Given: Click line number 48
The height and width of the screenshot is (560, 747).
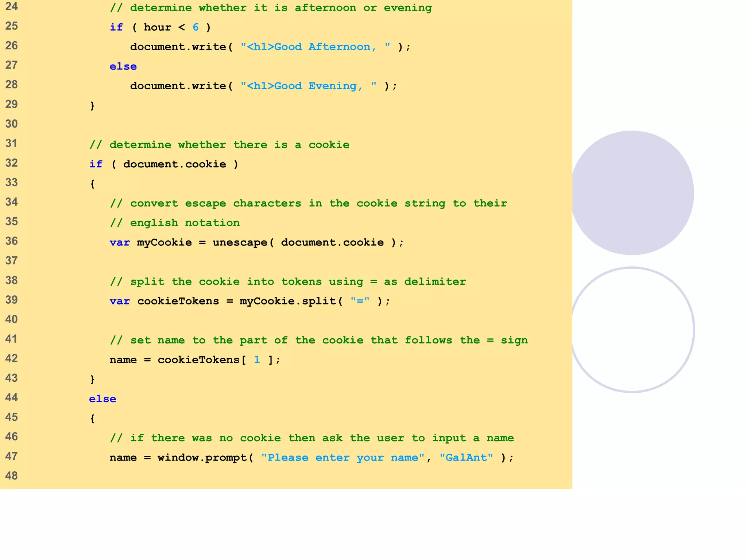Looking at the screenshot, I should pos(11,475).
